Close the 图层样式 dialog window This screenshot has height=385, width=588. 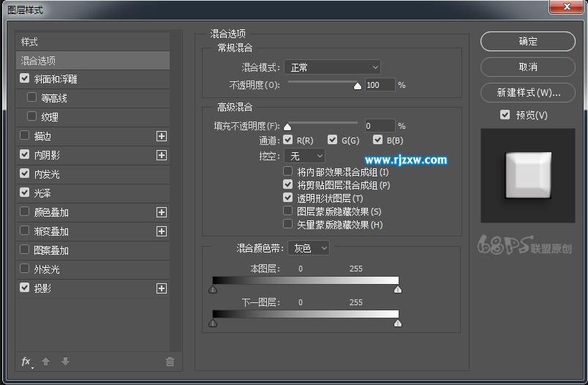(x=567, y=7)
